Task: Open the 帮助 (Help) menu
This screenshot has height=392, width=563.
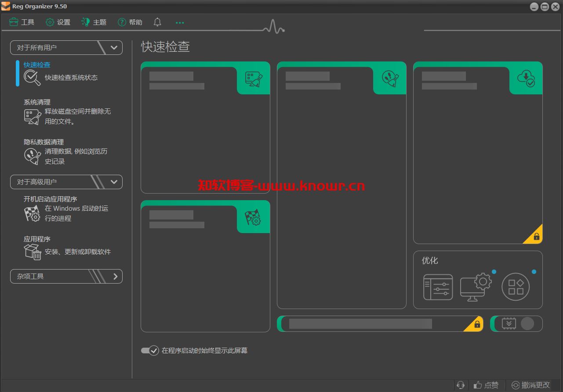Action: point(130,22)
